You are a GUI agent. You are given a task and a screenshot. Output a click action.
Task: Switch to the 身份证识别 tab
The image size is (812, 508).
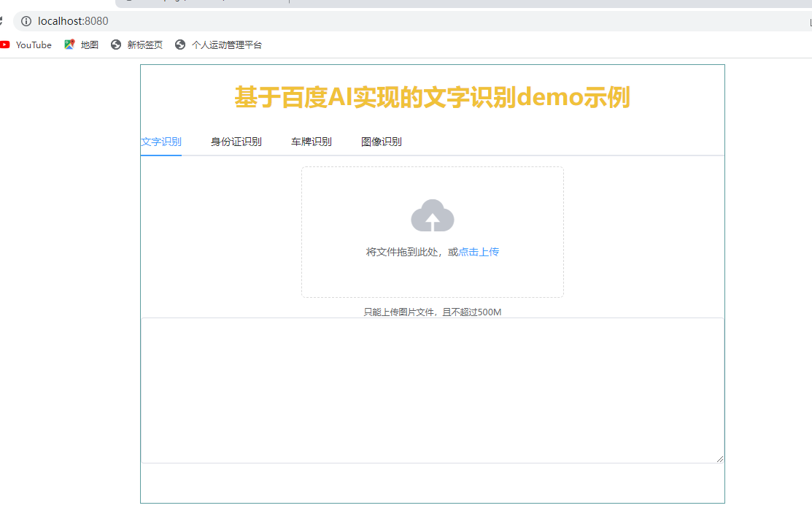(236, 142)
